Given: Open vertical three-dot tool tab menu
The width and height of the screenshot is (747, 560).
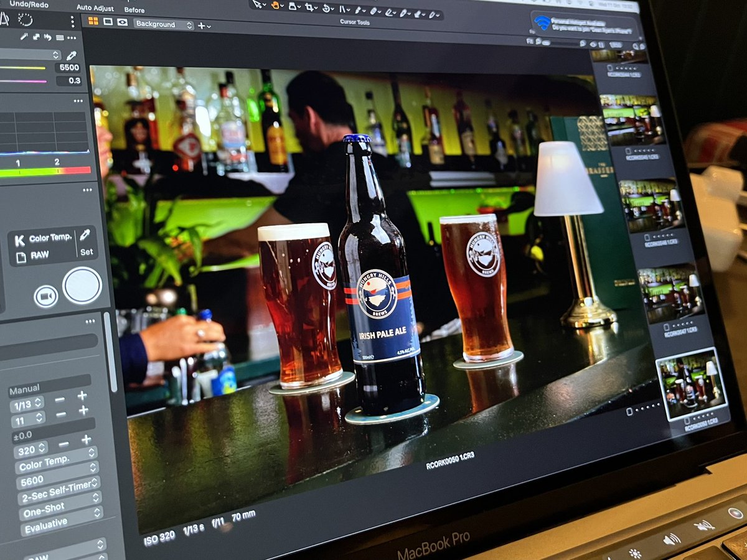Looking at the screenshot, I should tap(72, 21).
